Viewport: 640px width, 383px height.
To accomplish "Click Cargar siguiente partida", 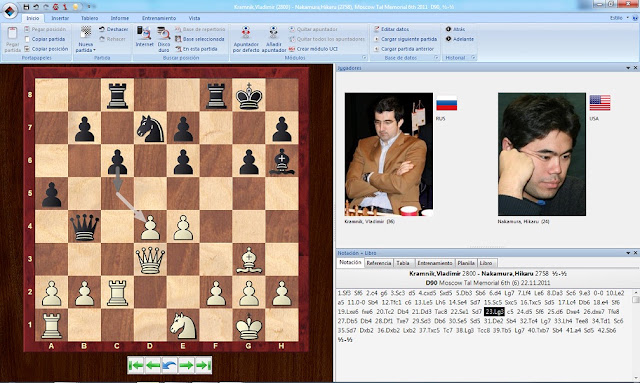I will (405, 39).
